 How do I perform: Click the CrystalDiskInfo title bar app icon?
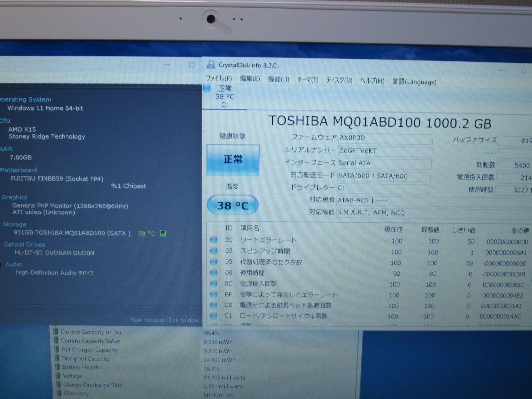coord(211,64)
